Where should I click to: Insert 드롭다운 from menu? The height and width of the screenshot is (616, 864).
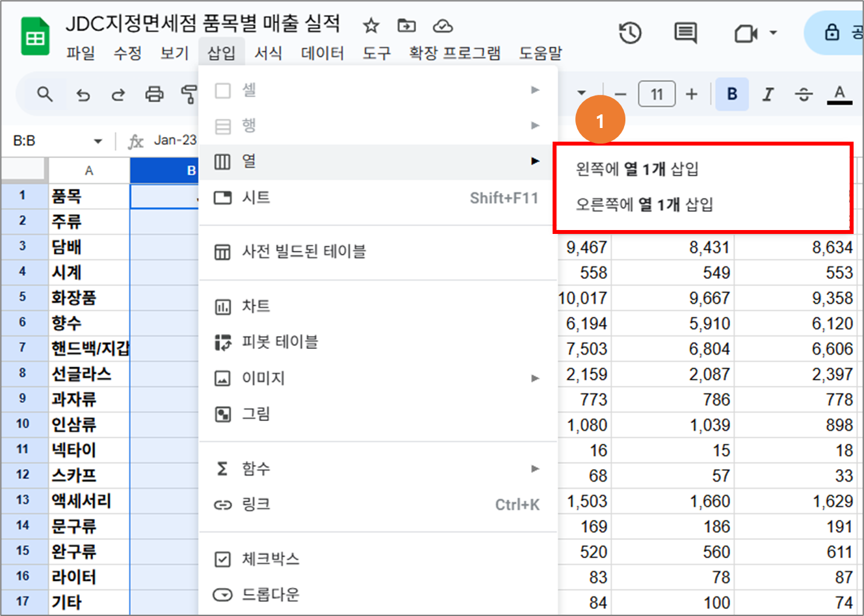click(378, 595)
